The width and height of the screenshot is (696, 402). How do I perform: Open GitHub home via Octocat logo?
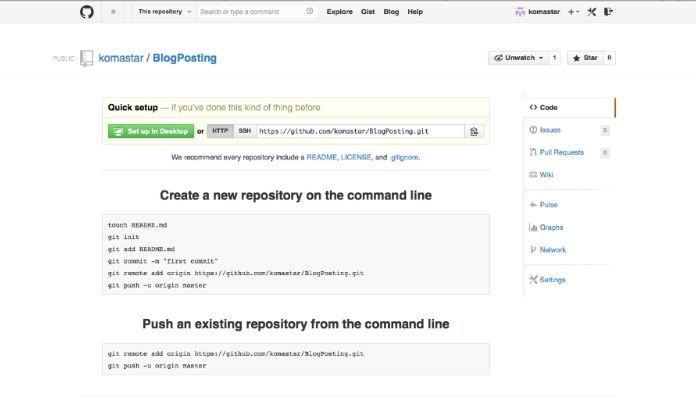pyautogui.click(x=87, y=12)
